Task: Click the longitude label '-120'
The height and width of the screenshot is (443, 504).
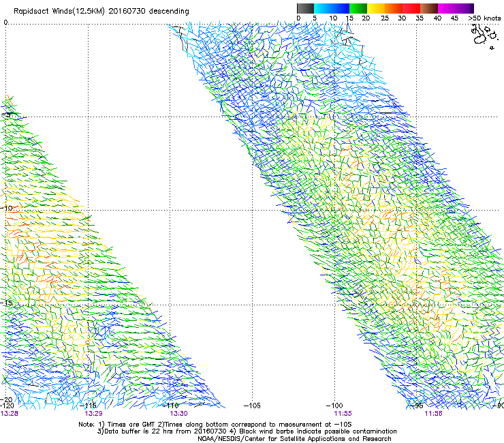Action: tap(7, 406)
